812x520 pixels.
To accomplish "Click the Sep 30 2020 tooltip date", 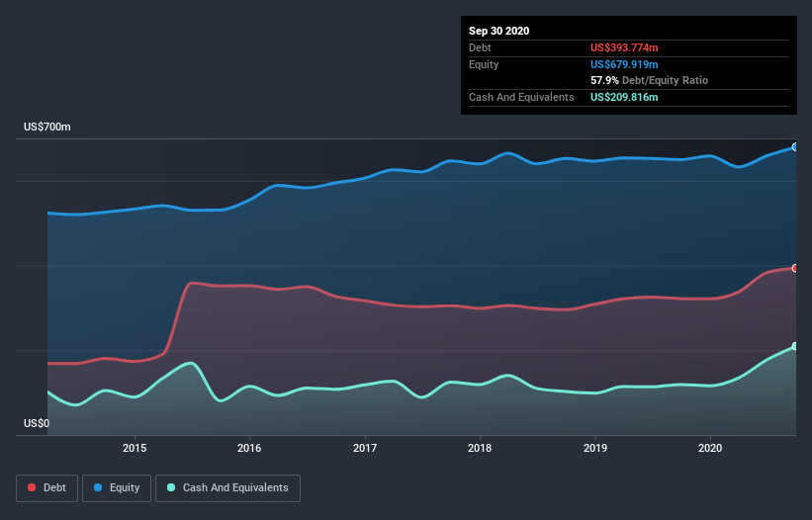I will [x=498, y=31].
